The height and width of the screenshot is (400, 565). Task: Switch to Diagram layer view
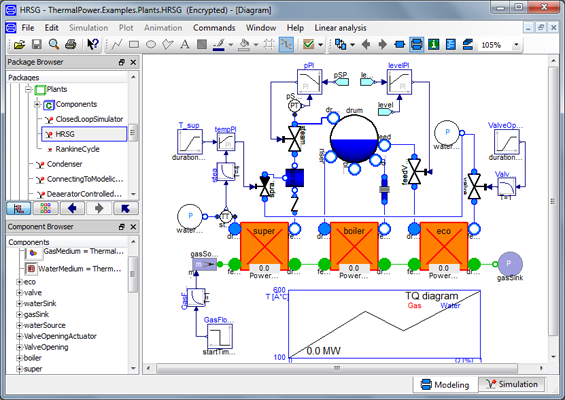[417, 45]
